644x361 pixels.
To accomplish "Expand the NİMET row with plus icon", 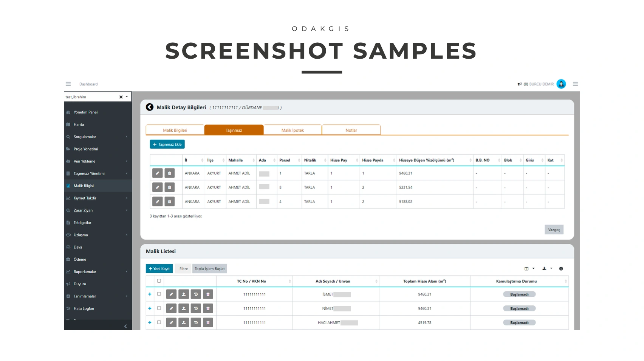I will (150, 308).
